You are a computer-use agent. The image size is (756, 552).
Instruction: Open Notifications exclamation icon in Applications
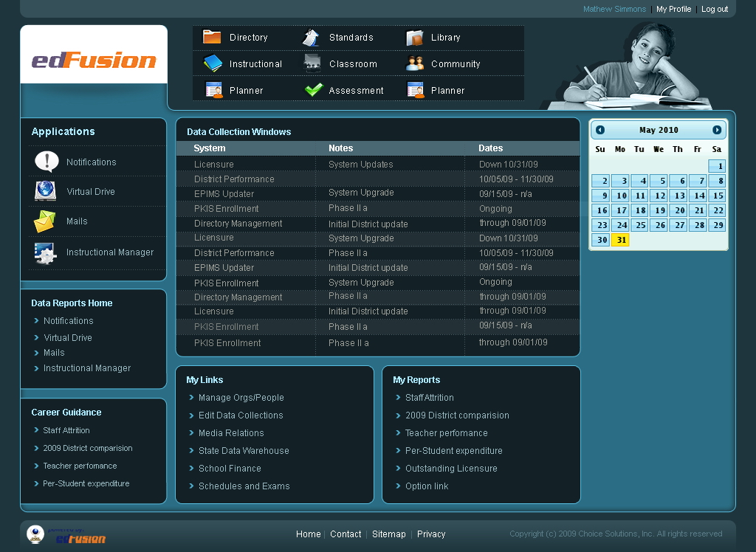click(47, 162)
